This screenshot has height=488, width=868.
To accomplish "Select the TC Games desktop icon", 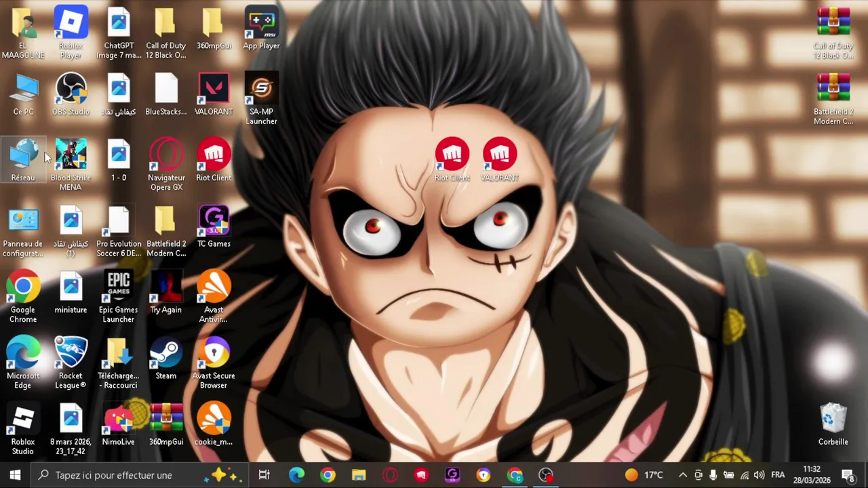I will [214, 227].
